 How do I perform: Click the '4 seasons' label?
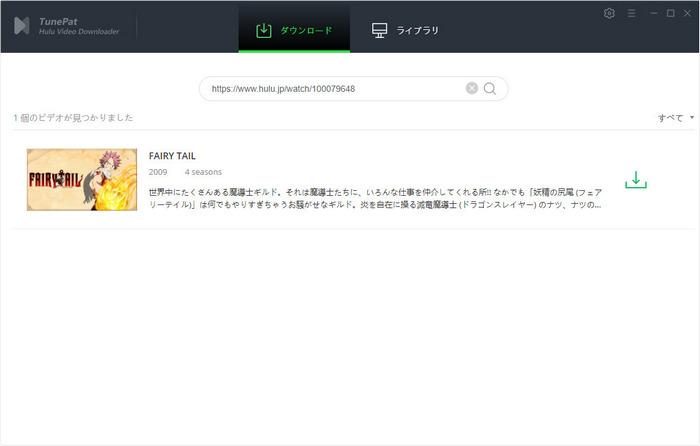(x=203, y=172)
